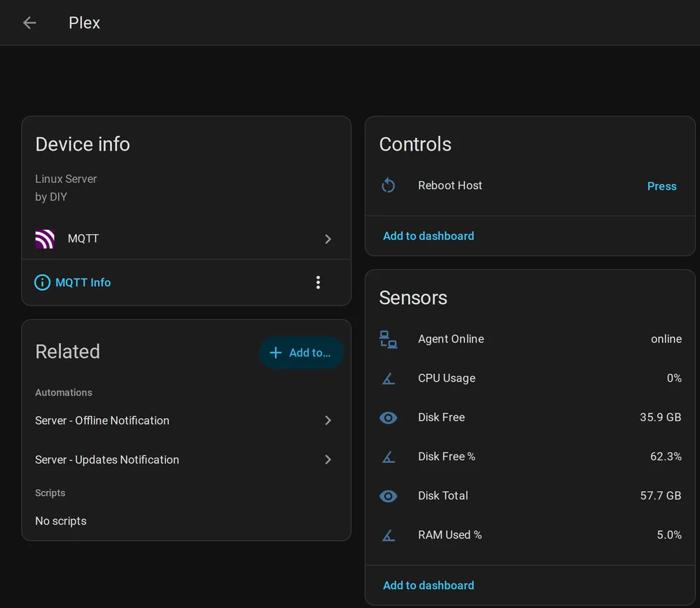
Task: Click the Reboot Host restart icon
Action: coord(388,186)
